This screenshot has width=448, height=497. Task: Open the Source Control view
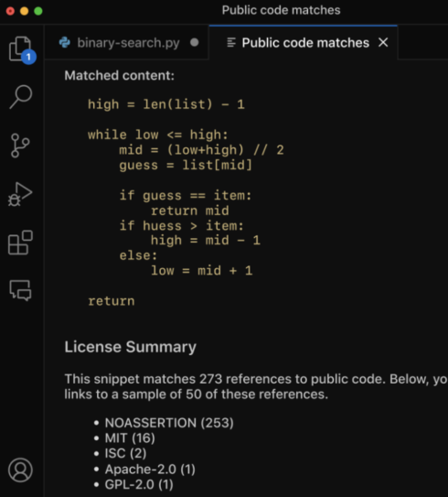pyautogui.click(x=20, y=146)
